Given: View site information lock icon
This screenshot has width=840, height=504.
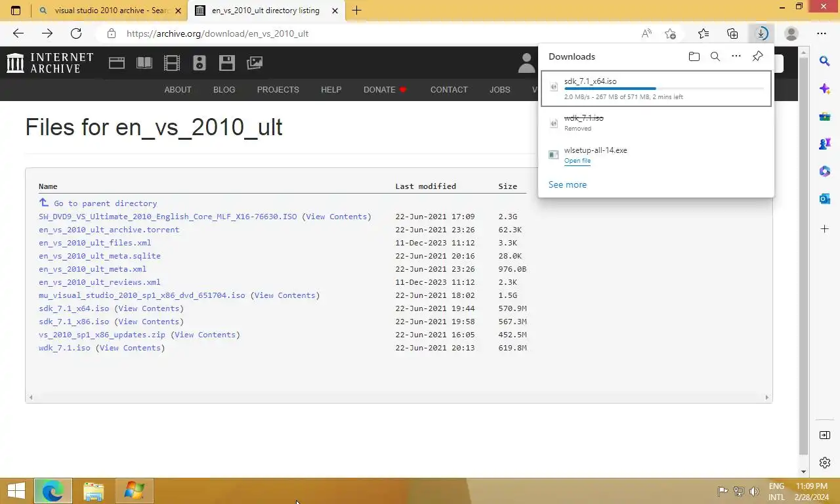Looking at the screenshot, I should point(112,33).
